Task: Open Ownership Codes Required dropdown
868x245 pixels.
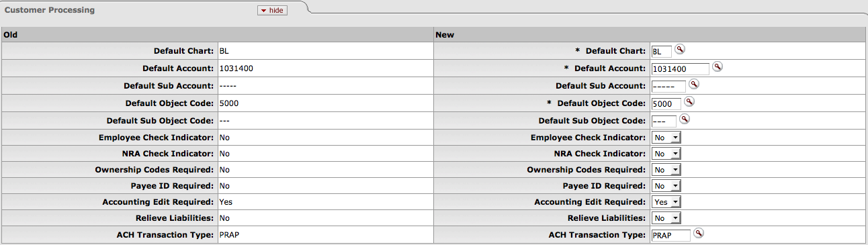Action: 666,170
